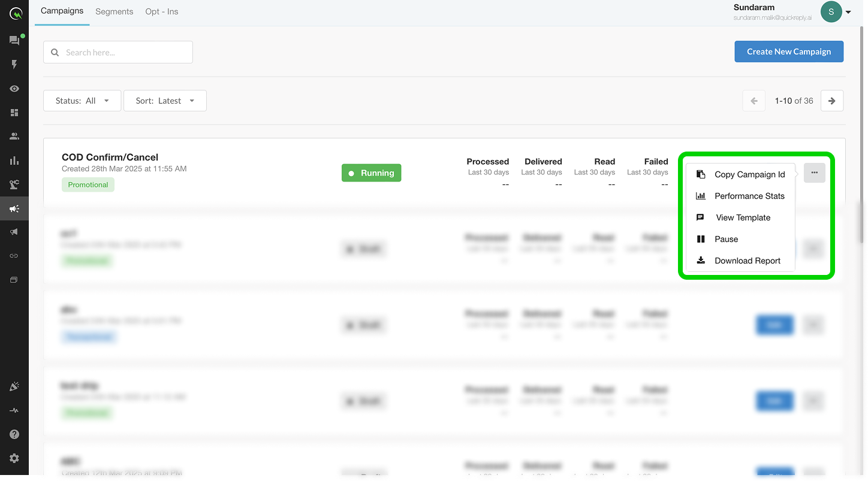868x481 pixels.
Task: Switch to the Opt - Ins tab
Action: click(x=162, y=12)
